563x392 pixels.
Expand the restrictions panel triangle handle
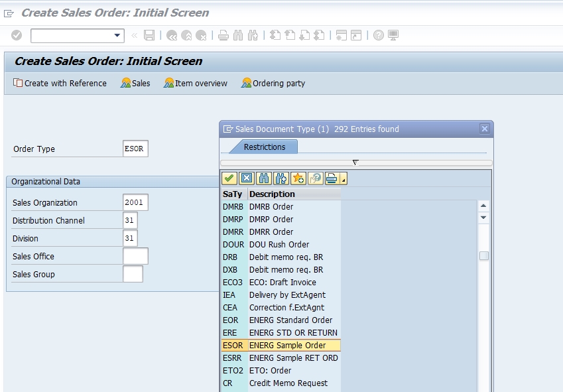(x=355, y=163)
